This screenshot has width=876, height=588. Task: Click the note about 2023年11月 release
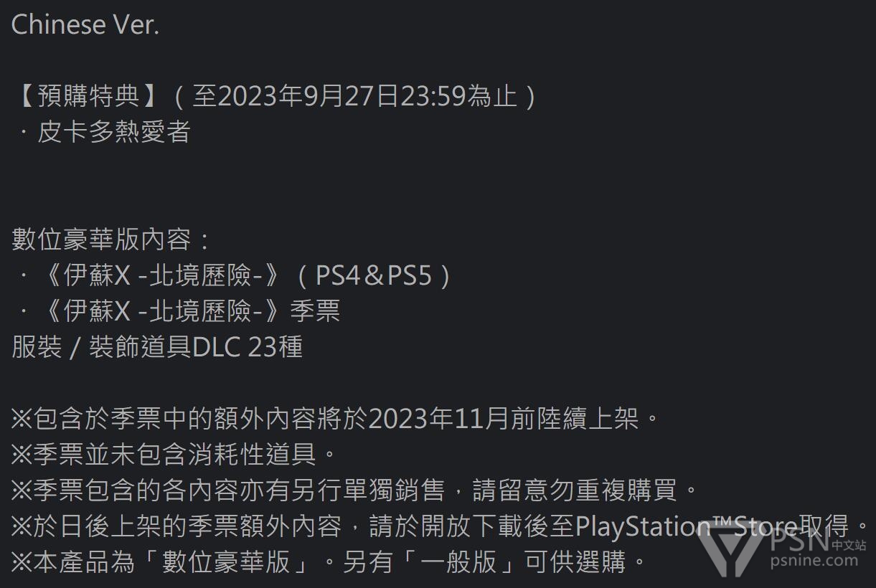pos(335,419)
